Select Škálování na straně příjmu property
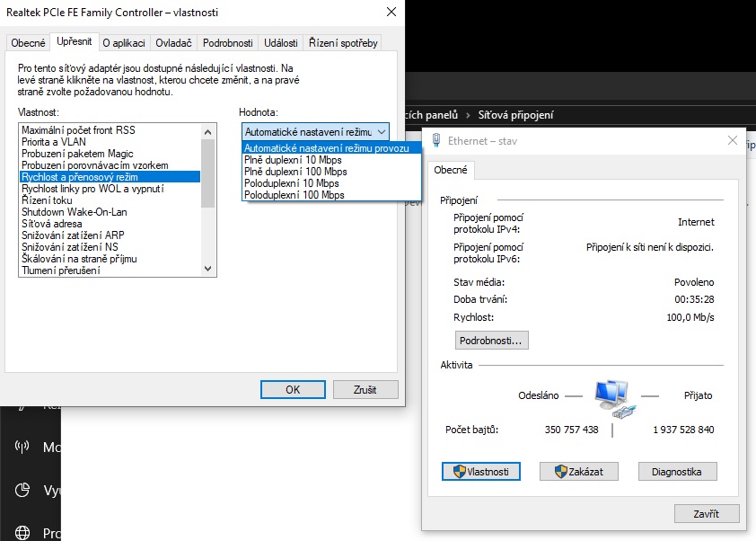Image resolution: width=756 pixels, height=541 pixels. pyautogui.click(x=110, y=259)
